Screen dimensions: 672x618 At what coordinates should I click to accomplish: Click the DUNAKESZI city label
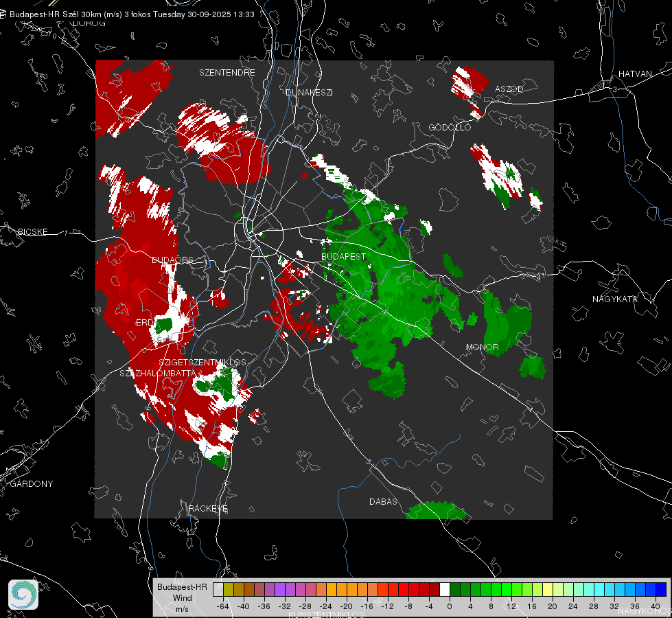(309, 92)
